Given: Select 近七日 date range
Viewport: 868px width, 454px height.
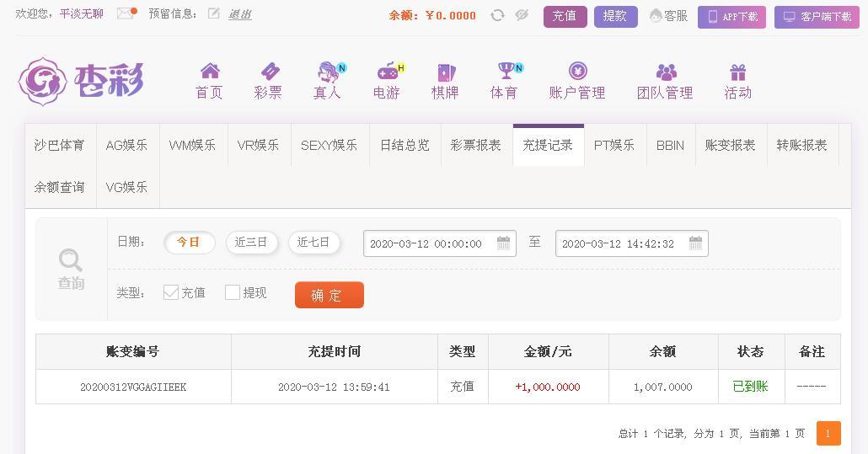Looking at the screenshot, I should tap(313, 243).
